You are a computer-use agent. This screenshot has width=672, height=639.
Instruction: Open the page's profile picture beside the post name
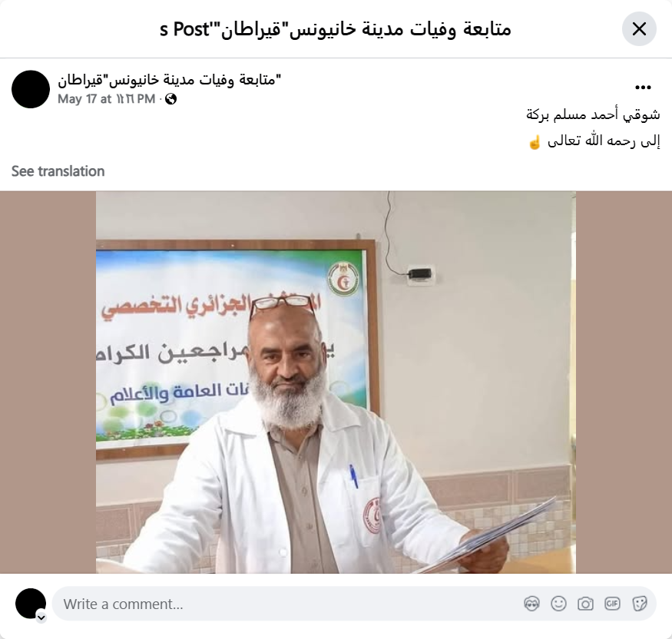[31, 89]
